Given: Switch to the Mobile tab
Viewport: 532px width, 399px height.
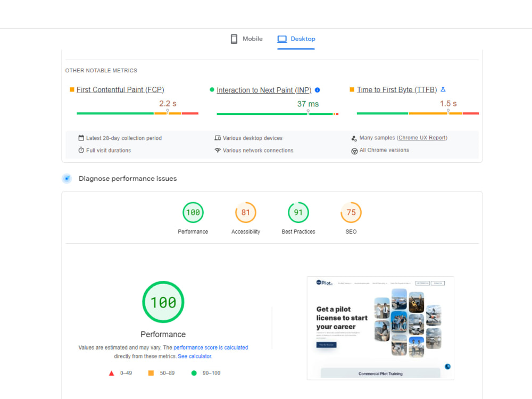Looking at the screenshot, I should point(246,39).
